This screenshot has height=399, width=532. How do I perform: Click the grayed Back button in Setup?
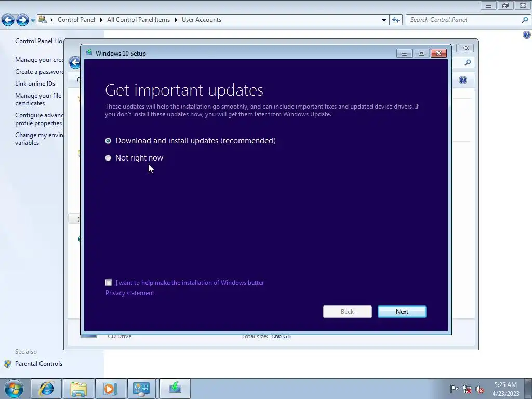[347, 312]
